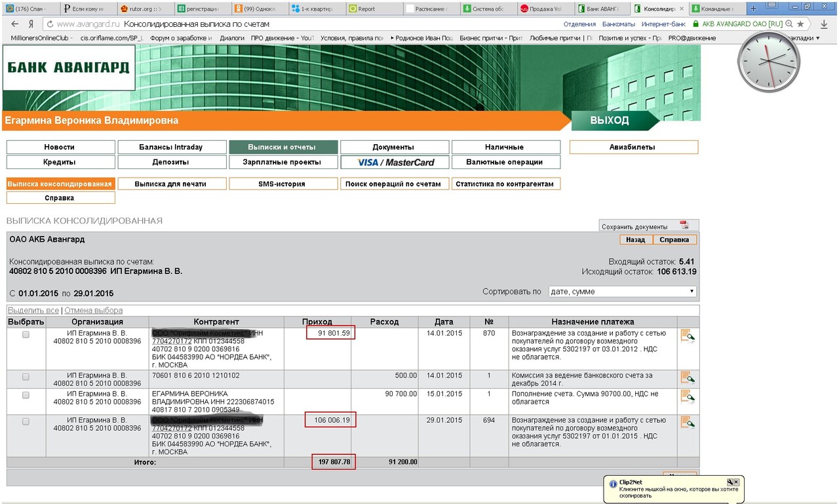Open details of the 91 801.59 payment

tap(688, 336)
